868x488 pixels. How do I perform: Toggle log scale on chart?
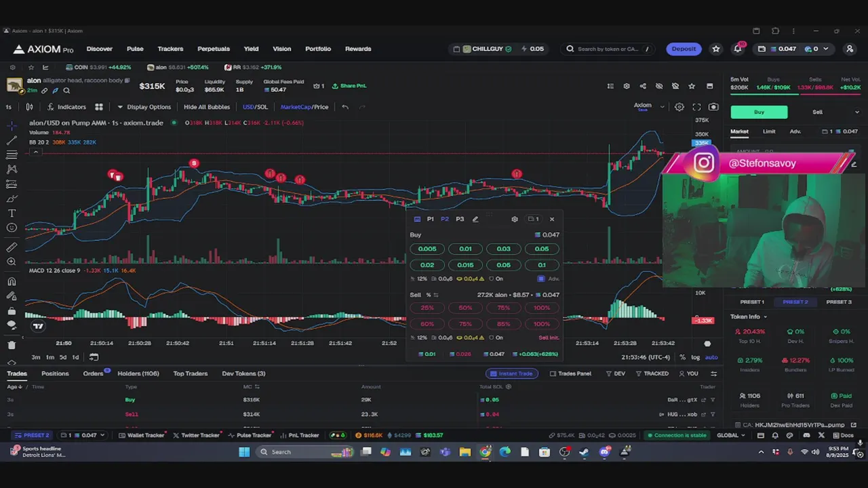click(x=695, y=357)
